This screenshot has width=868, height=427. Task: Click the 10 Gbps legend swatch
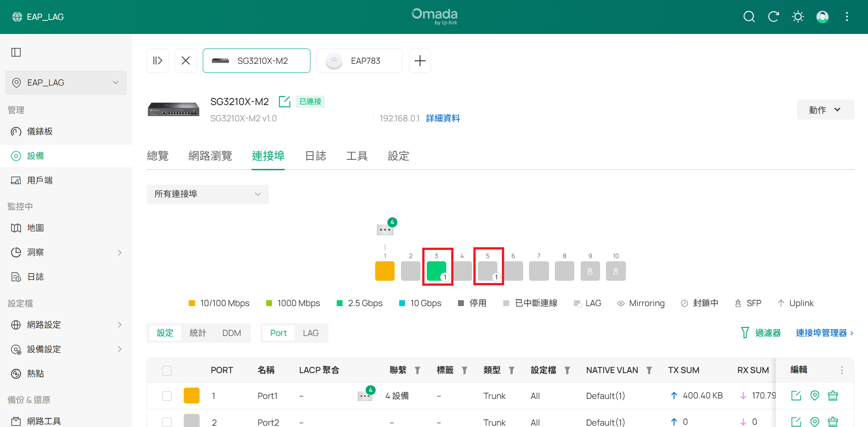point(402,303)
